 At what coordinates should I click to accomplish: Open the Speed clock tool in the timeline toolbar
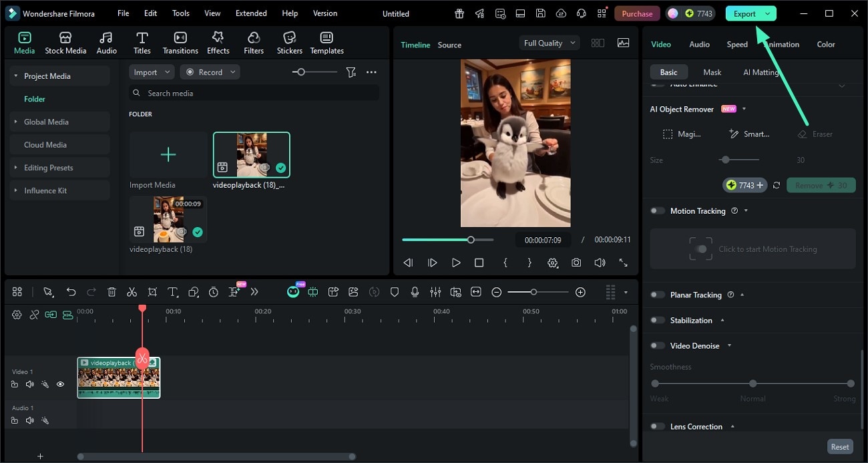(213, 292)
